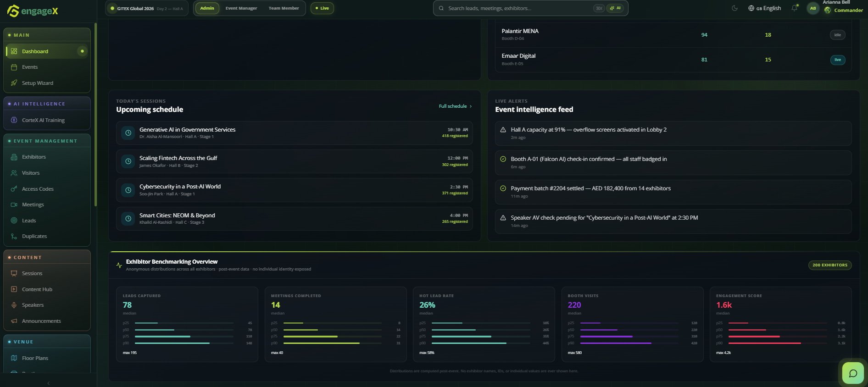This screenshot has height=387, width=868.
Task: Click check icon on Payment batch alert
Action: click(503, 188)
